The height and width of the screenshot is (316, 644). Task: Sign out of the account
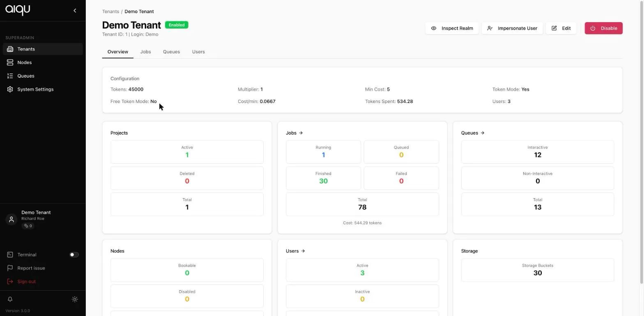pos(26,282)
